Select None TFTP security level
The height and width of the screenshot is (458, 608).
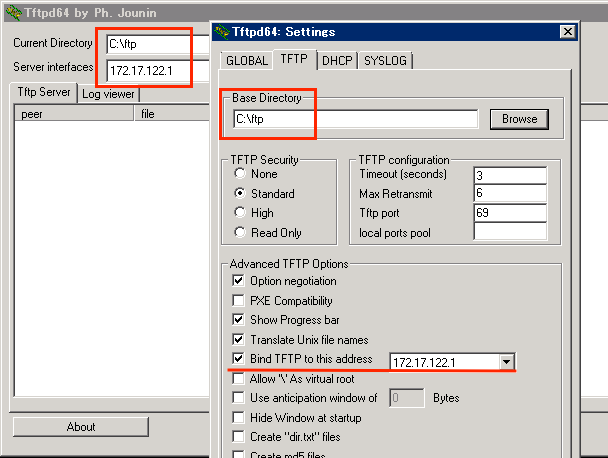click(240, 173)
